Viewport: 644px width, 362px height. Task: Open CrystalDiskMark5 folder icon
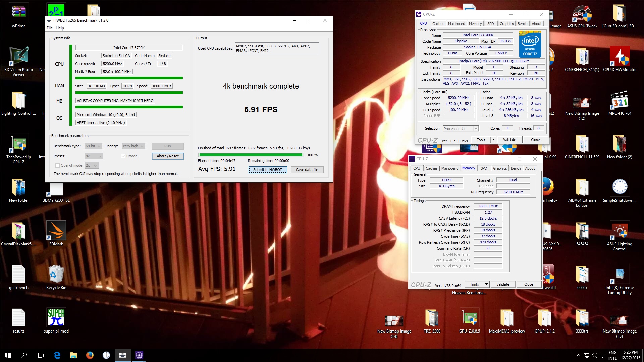(x=19, y=234)
